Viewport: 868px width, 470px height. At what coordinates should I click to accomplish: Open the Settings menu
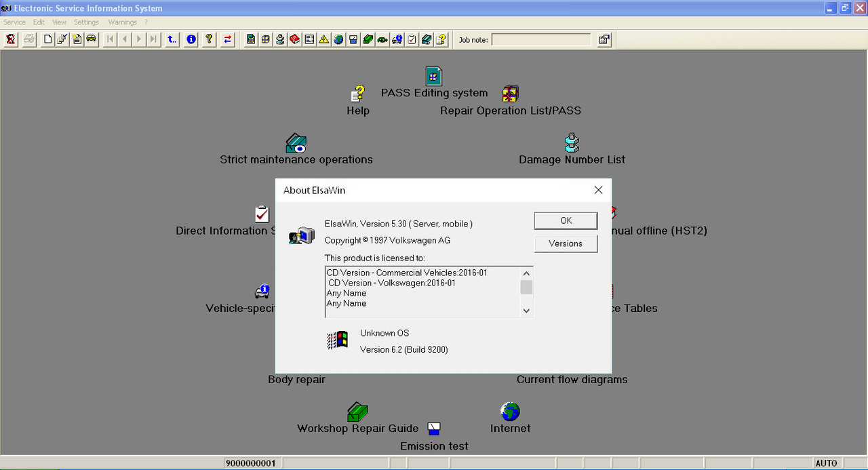tap(86, 22)
